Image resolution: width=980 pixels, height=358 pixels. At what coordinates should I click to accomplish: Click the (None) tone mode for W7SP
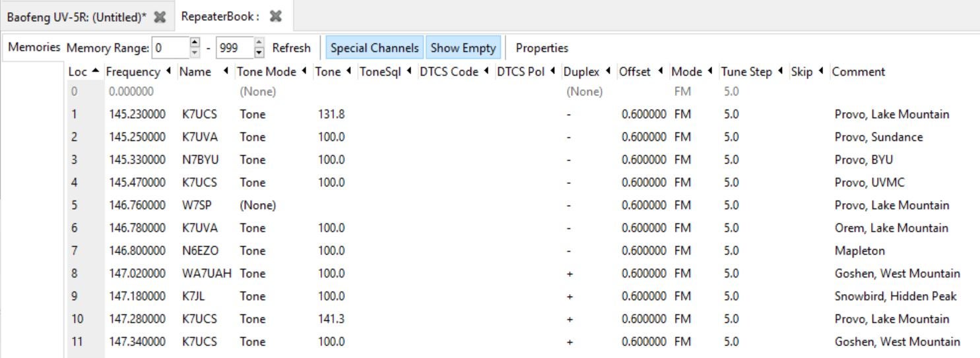[x=258, y=205]
